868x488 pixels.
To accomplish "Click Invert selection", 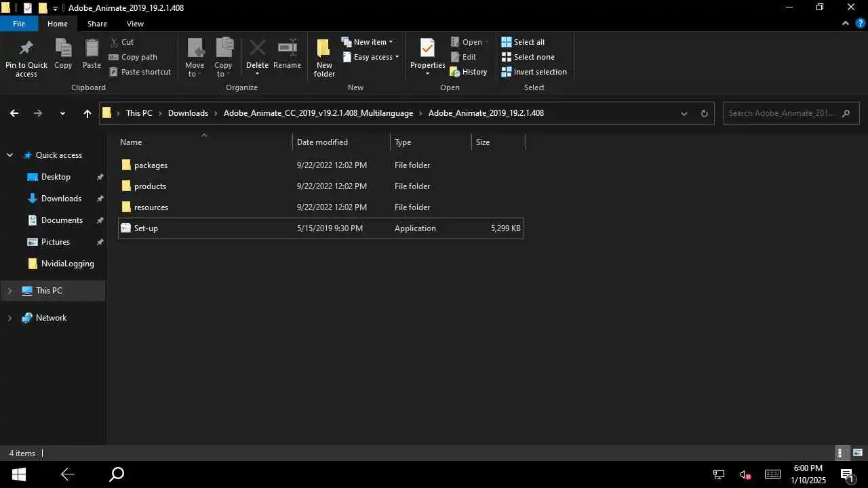I will pos(534,72).
